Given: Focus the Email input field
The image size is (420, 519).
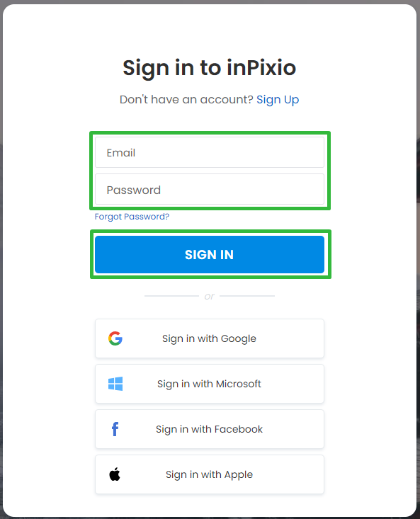Looking at the screenshot, I should [210, 152].
